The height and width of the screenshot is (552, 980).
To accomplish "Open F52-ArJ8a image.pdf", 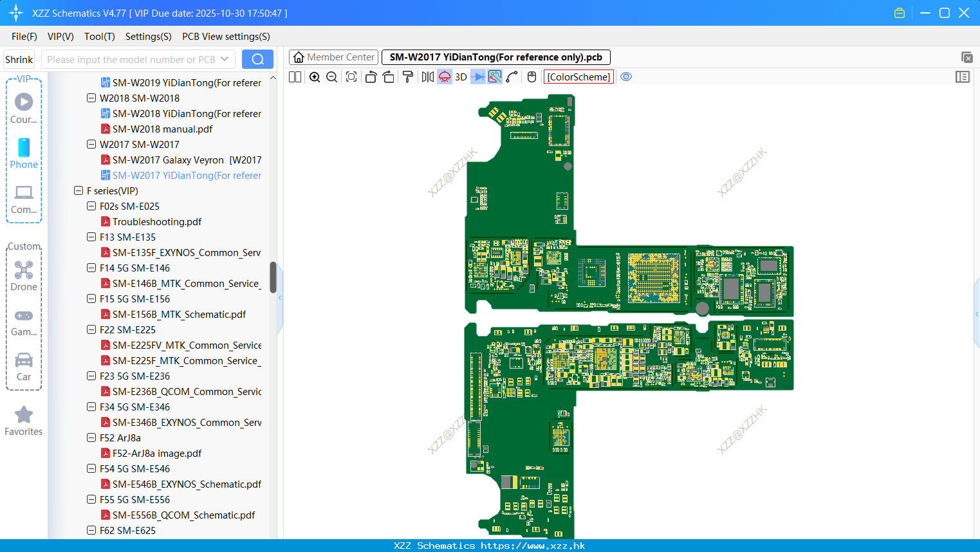I will [x=157, y=453].
